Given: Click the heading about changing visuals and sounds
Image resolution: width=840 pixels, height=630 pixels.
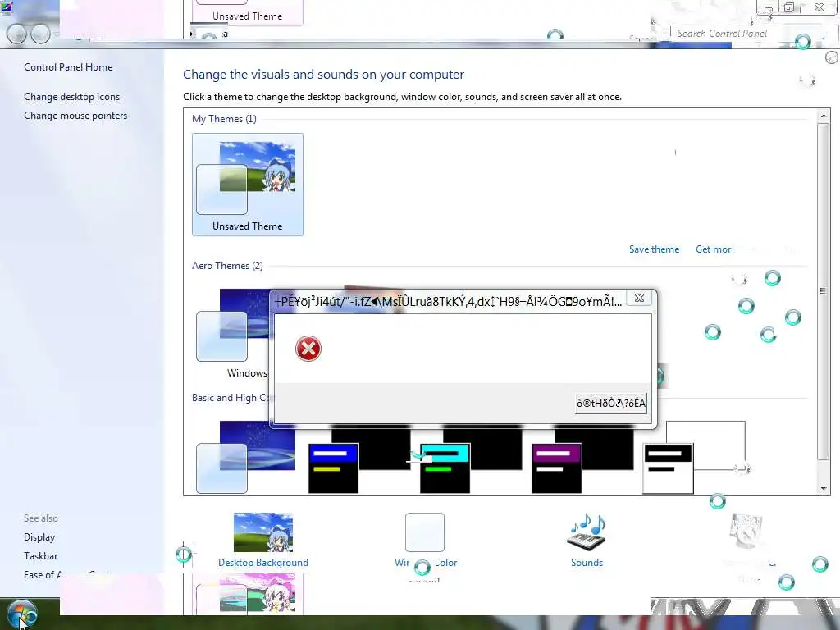Looking at the screenshot, I should click(x=323, y=75).
